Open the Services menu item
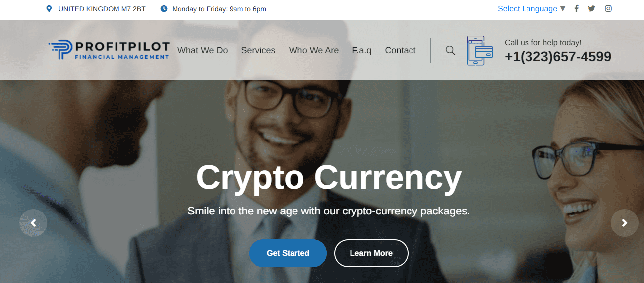This screenshot has width=644, height=283. [258, 50]
